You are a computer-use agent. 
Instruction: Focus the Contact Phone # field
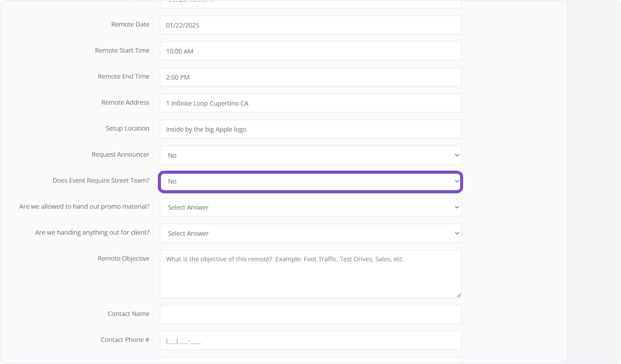coord(310,341)
